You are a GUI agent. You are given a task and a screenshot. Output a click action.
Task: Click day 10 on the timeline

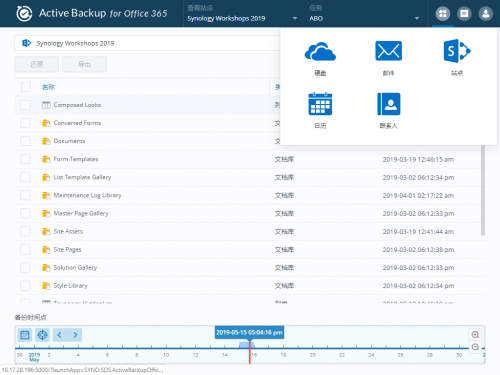[166, 355]
